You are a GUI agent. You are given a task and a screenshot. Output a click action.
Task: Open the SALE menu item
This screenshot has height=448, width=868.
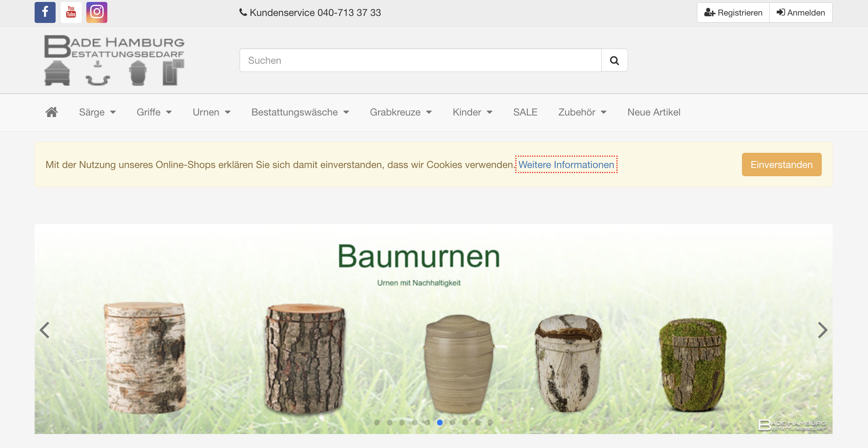525,112
